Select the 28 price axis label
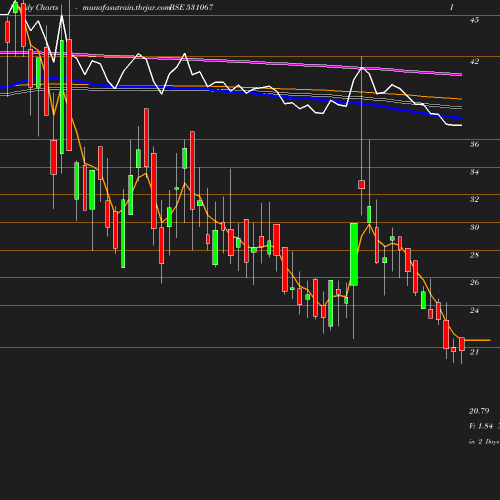The height and width of the screenshot is (500, 500). click(x=474, y=255)
